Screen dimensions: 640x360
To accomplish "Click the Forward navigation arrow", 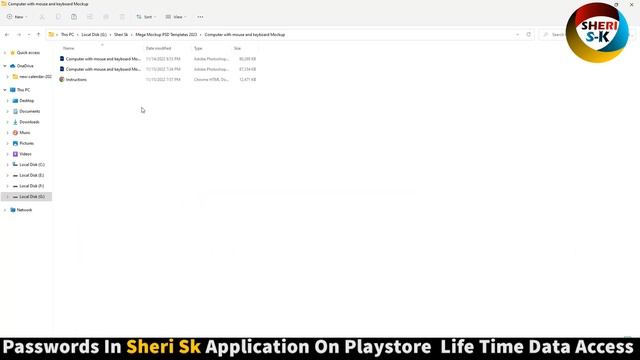I will tap(19, 35).
